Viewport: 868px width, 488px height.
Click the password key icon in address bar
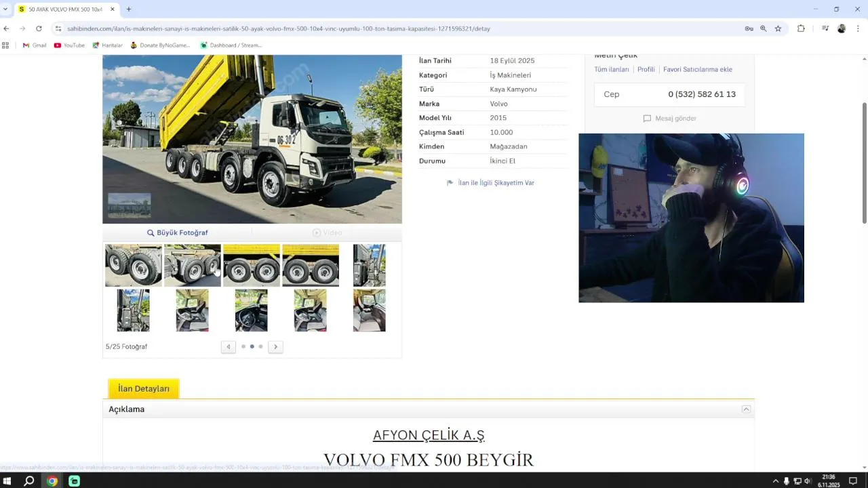pos(749,28)
